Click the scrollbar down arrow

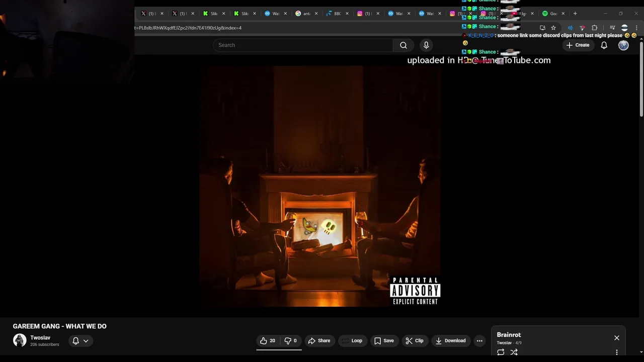pyautogui.click(x=641, y=352)
